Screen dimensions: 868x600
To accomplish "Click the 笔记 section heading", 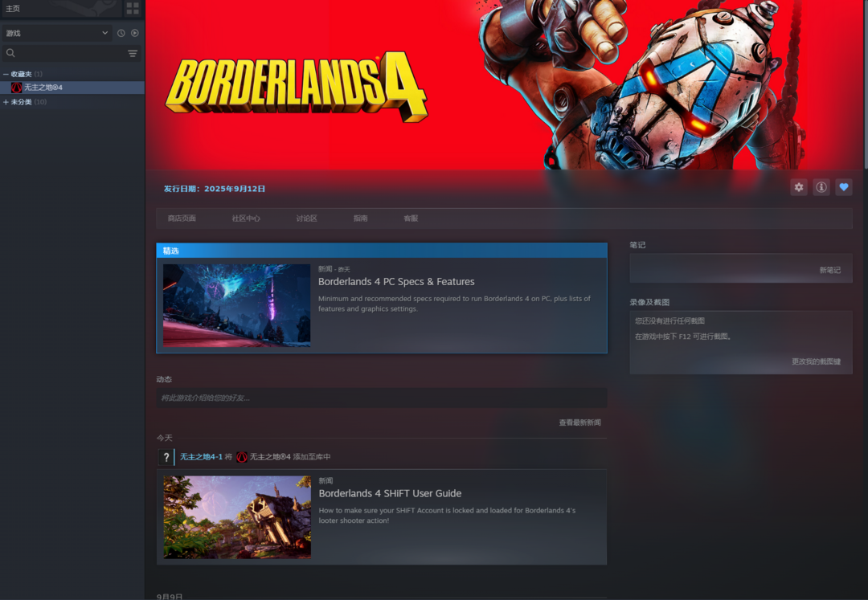I will pyautogui.click(x=637, y=245).
